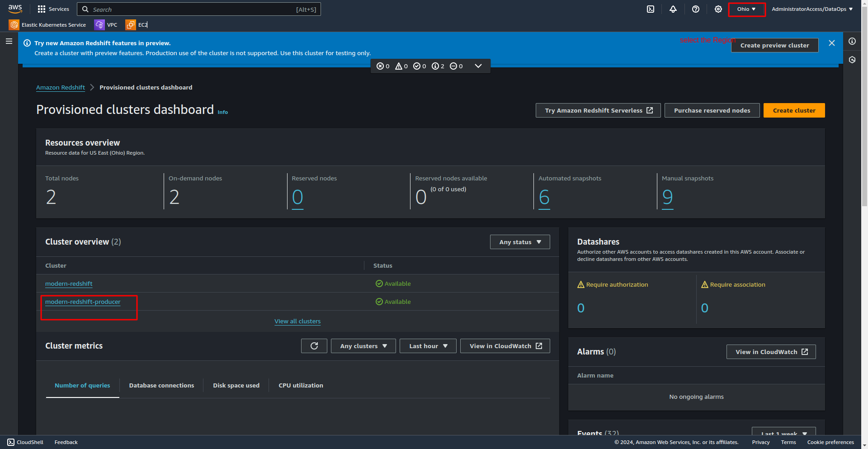
Task: Open the hexagon tutorials icon on right edge
Action: point(852,60)
